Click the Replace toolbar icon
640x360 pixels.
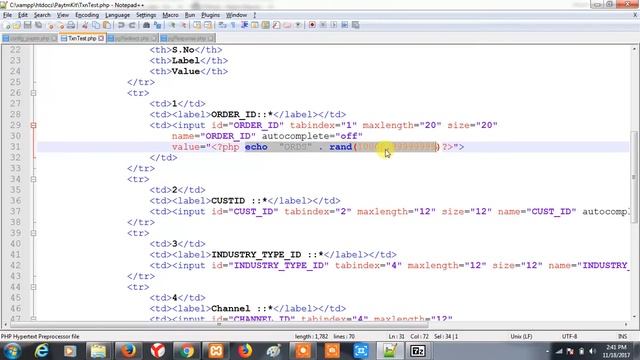point(158,25)
